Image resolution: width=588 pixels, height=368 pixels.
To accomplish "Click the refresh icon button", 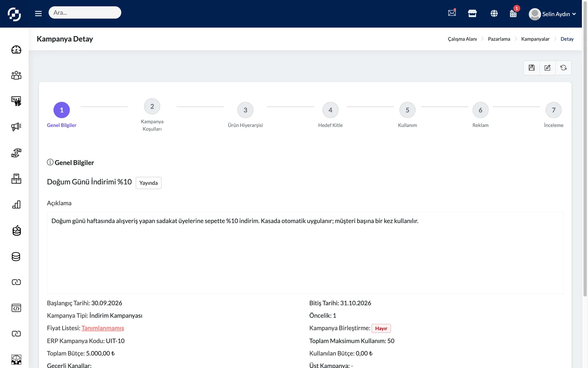I will [563, 68].
